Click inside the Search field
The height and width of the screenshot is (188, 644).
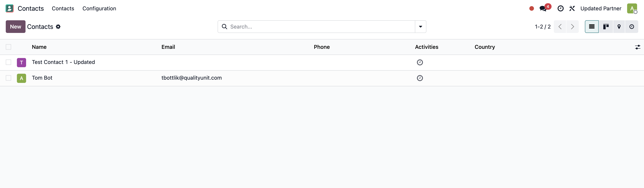[300, 26]
